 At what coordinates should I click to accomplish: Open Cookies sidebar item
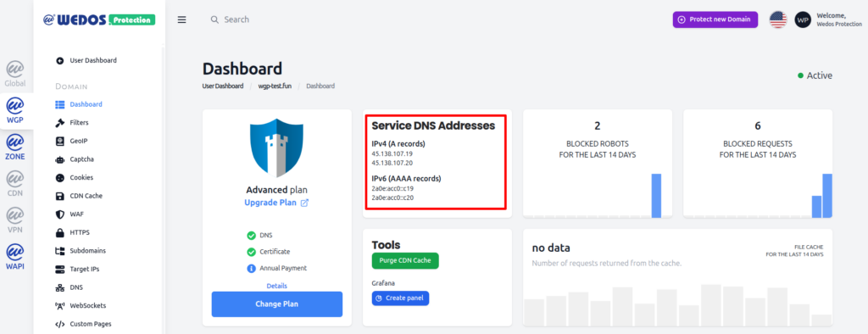coord(75,177)
